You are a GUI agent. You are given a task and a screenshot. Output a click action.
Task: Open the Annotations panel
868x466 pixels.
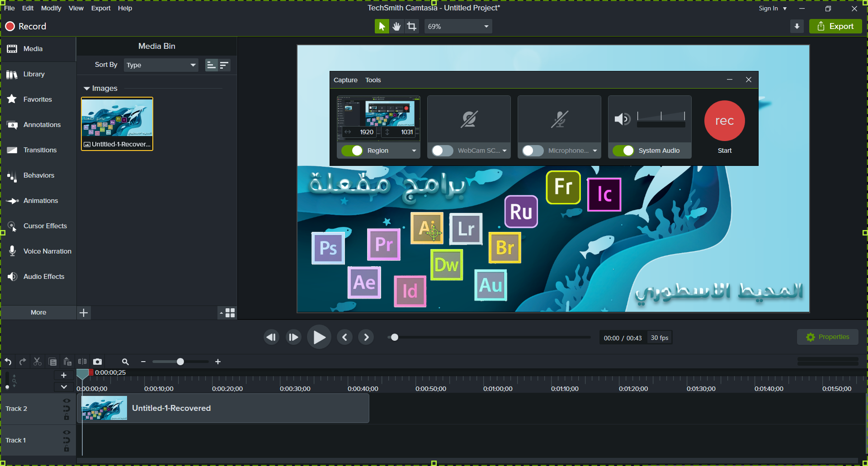(x=38, y=125)
